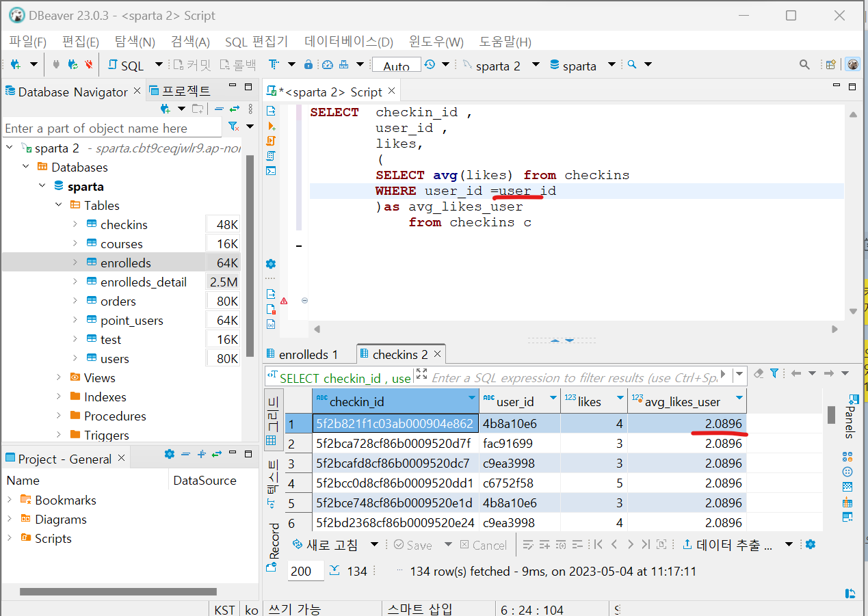
Task: Select the Diagrams folder in Project panel
Action: [x=61, y=519]
